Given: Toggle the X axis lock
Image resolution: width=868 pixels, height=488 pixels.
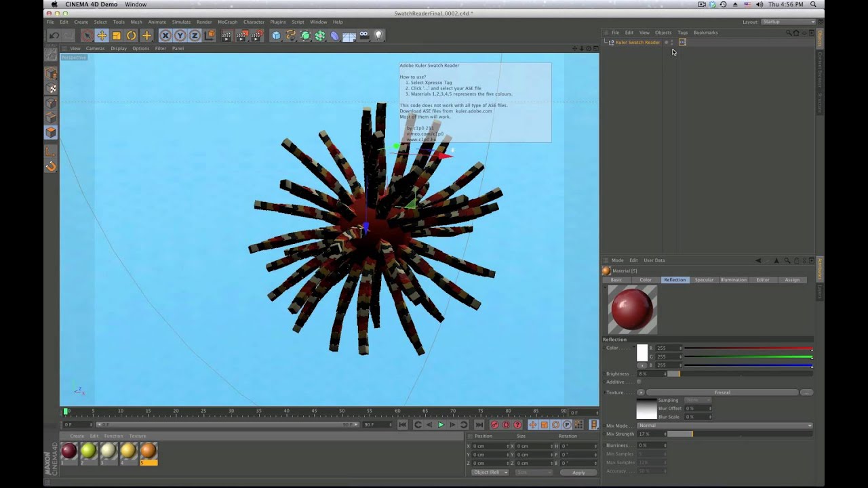Looking at the screenshot, I should tap(165, 35).
